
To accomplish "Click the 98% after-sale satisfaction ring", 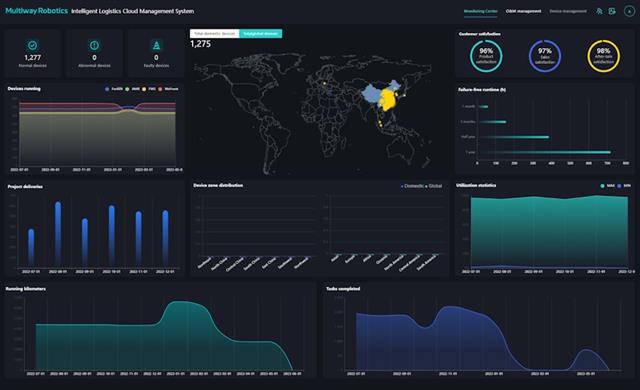I will click(x=604, y=56).
